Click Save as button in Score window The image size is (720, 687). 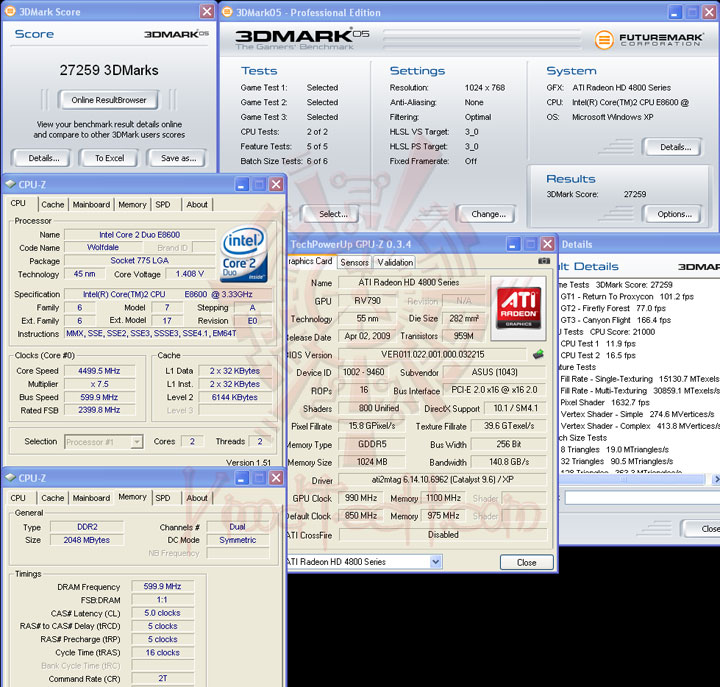pyautogui.click(x=179, y=158)
